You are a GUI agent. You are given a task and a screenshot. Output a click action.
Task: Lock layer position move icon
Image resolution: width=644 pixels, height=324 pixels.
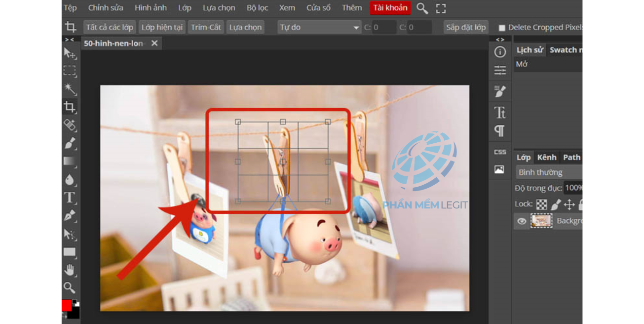click(569, 204)
